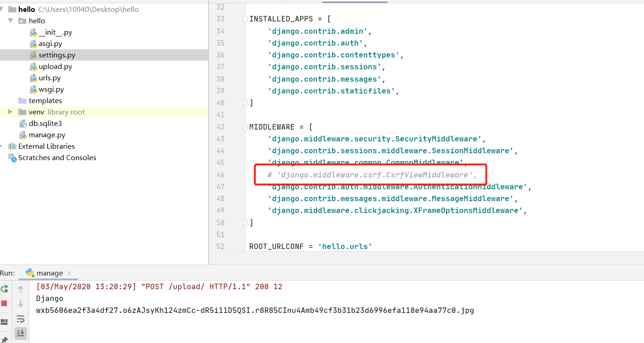The image size is (644, 343).
Task: Open manage.py in project tree
Action: coord(104,135)
